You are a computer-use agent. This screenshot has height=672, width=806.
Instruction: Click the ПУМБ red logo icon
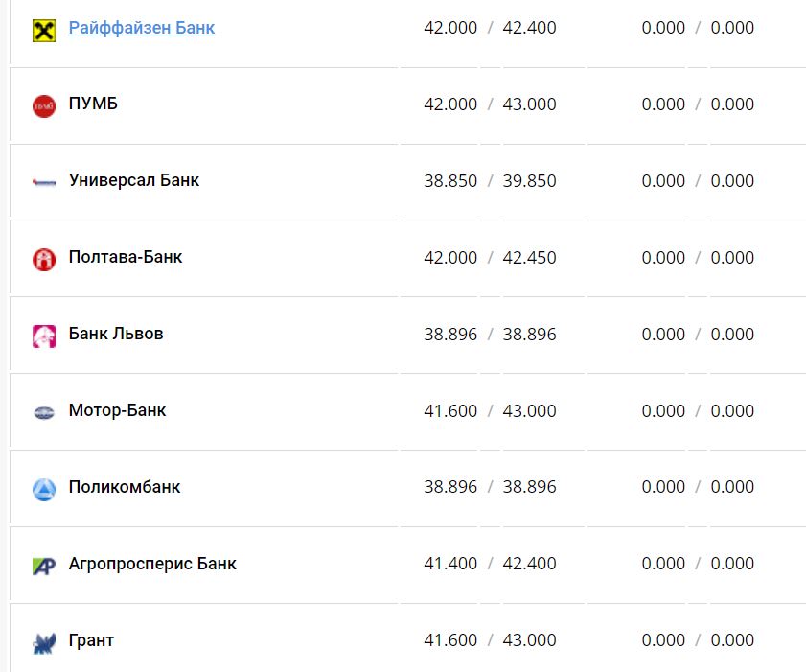[44, 105]
